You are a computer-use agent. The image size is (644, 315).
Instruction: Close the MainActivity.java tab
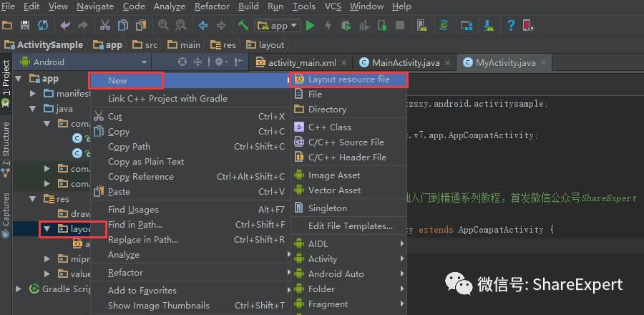pyautogui.click(x=448, y=63)
